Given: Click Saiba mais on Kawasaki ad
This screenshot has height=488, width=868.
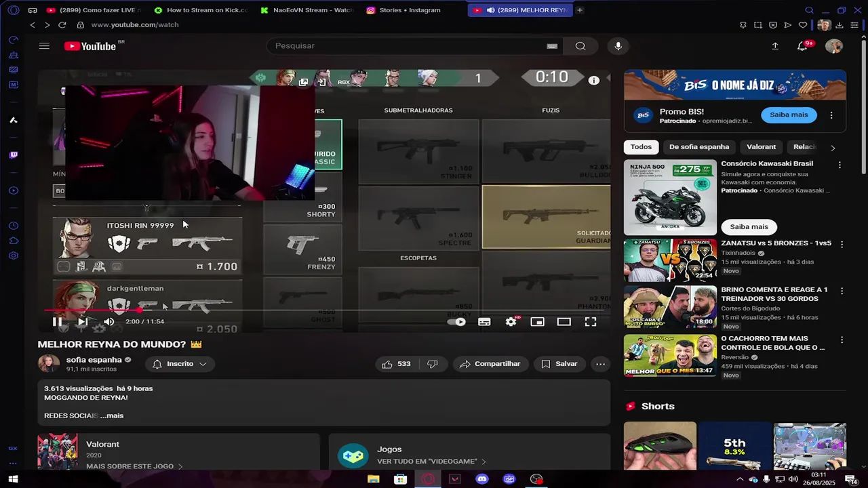Looking at the screenshot, I should point(749,227).
